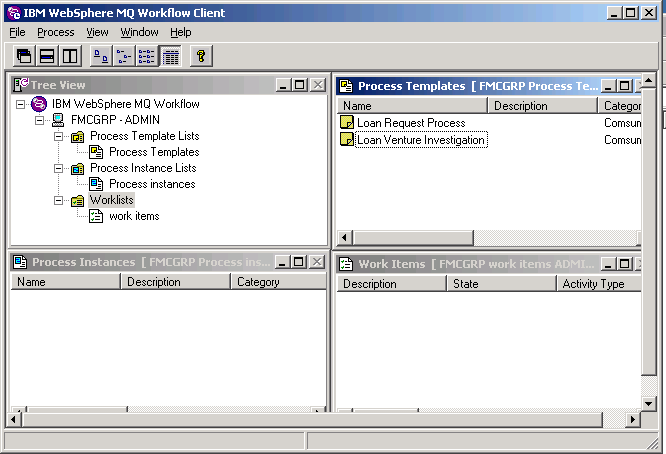Click the Cascade windows toolbar icon

coord(23,56)
